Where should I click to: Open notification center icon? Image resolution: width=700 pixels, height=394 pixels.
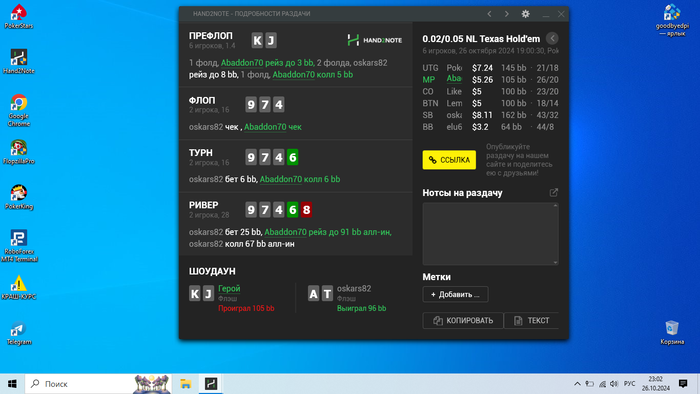click(683, 384)
